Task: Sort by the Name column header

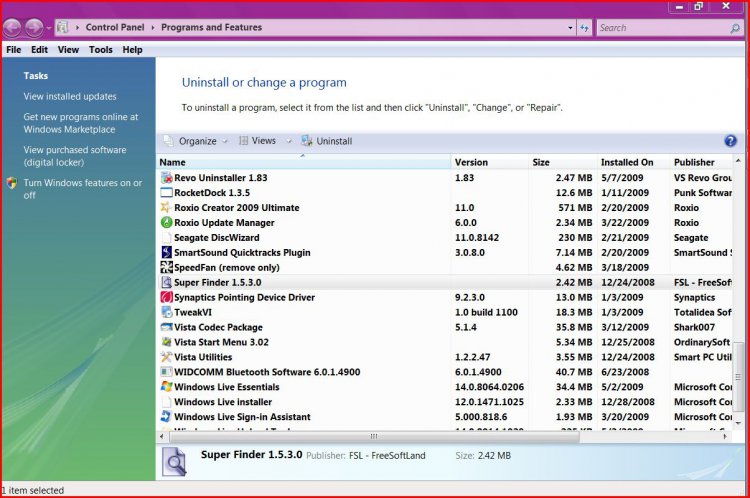Action: [x=303, y=162]
